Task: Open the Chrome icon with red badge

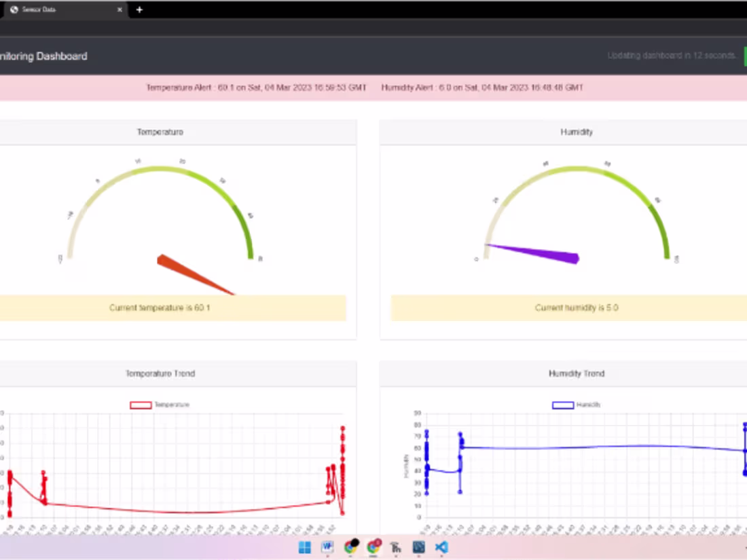Action: 374,546
